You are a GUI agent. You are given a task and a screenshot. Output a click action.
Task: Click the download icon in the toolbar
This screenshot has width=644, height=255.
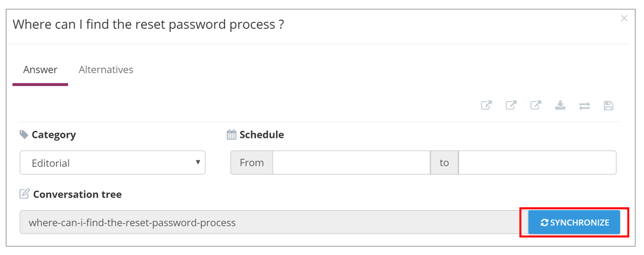pyautogui.click(x=560, y=105)
